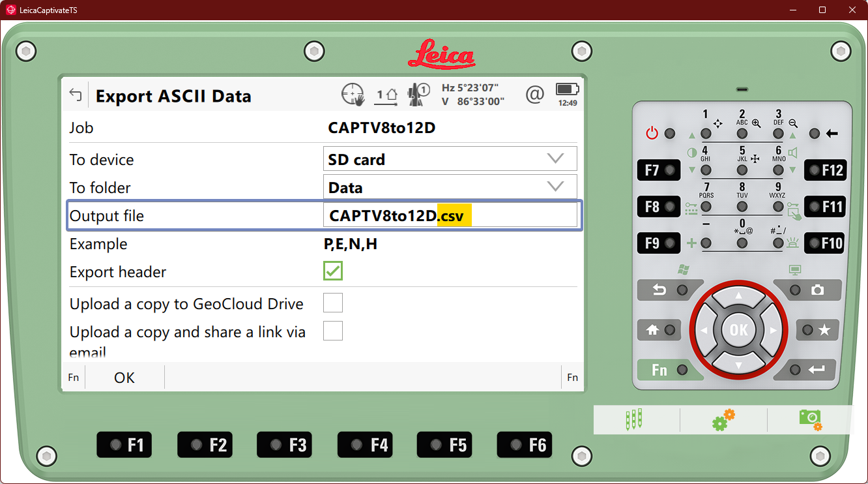Open the prism target status icon
Screen dimensions: 868x484
tap(418, 95)
